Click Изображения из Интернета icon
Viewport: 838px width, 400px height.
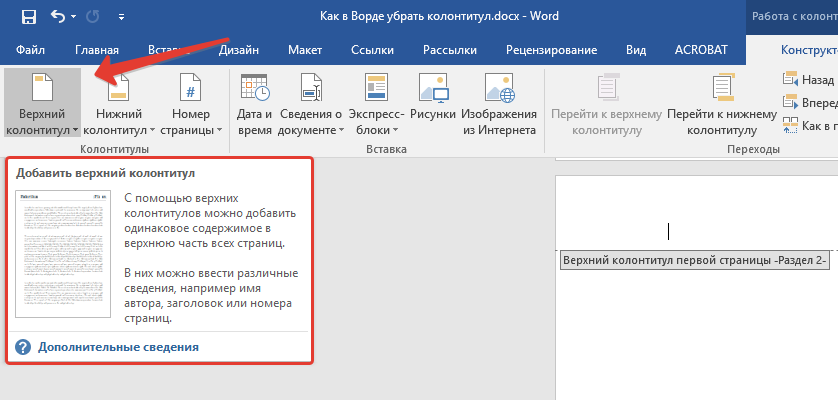tap(498, 104)
